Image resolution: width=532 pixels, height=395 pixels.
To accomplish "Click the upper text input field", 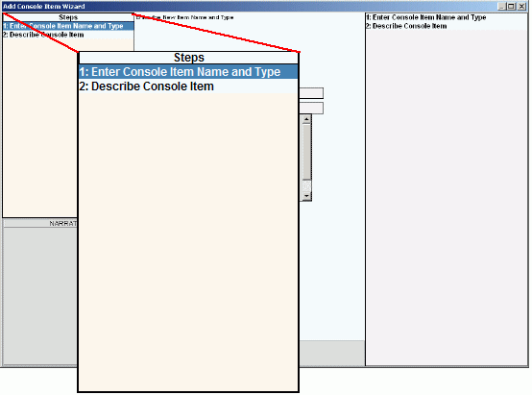I will click(x=311, y=93).
